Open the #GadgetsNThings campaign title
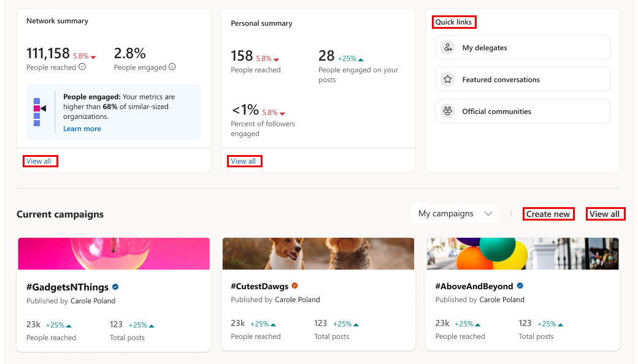 click(x=67, y=287)
